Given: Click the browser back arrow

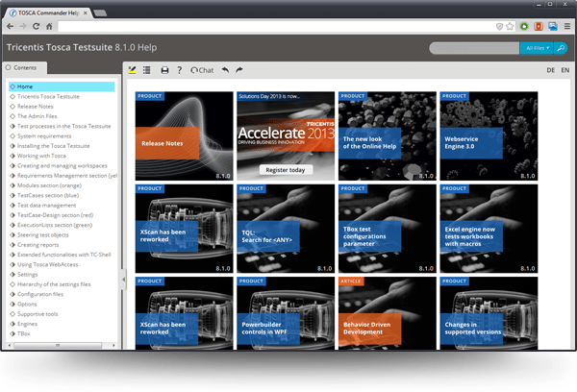Looking at the screenshot, I should pyautogui.click(x=11, y=26).
